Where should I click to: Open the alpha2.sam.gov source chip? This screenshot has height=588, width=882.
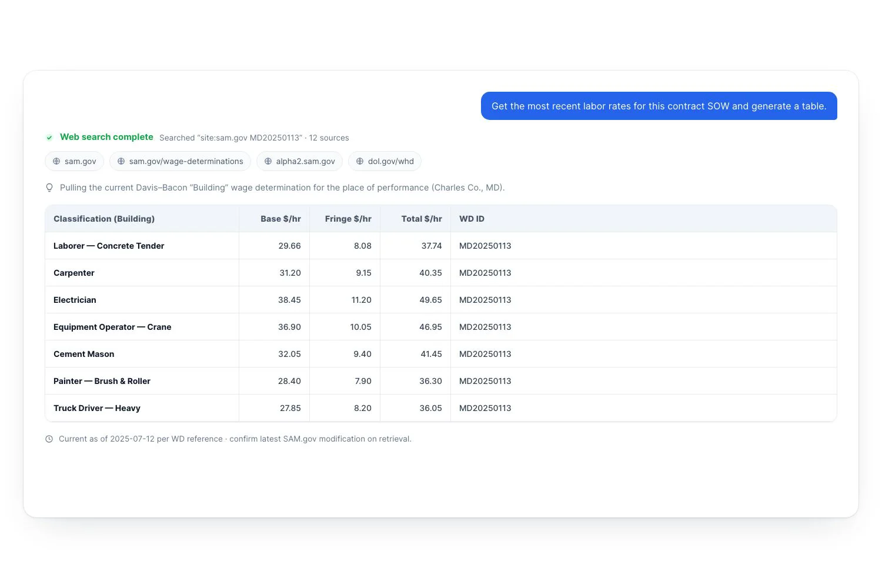click(299, 161)
